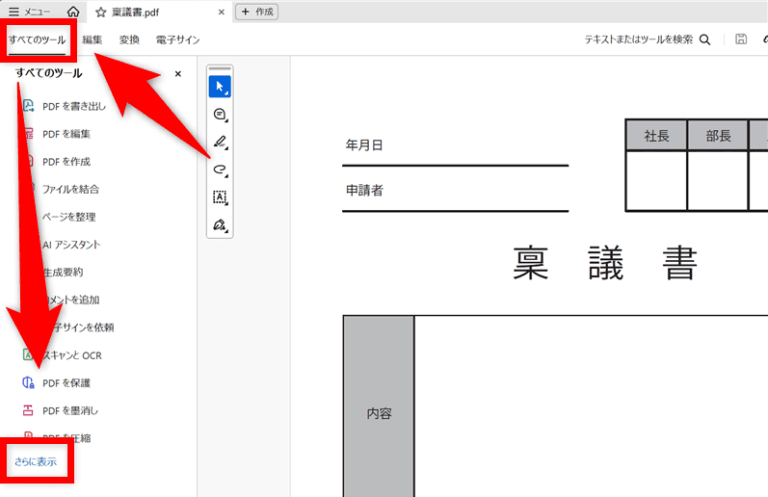
Task: Open the 変換 tab
Action: point(129,40)
